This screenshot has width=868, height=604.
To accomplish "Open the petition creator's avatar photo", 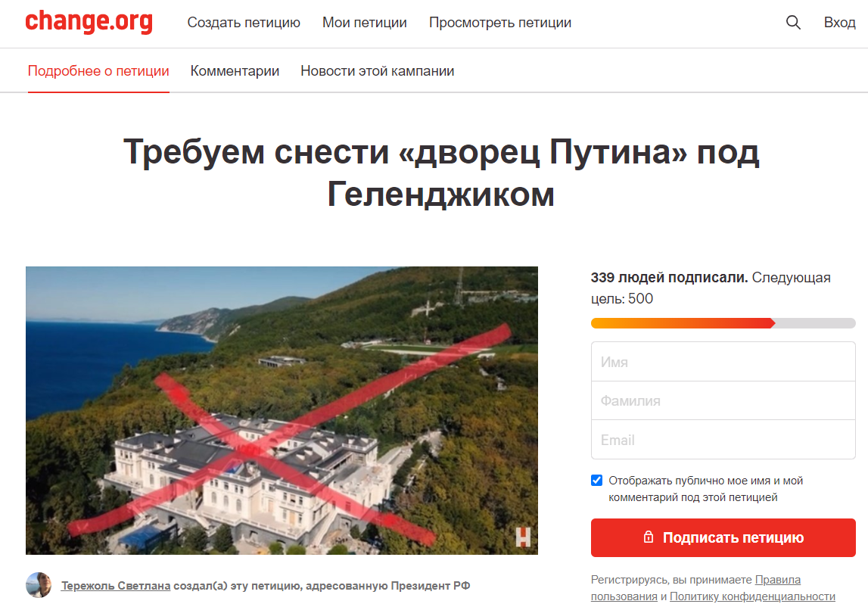I will click(x=39, y=585).
